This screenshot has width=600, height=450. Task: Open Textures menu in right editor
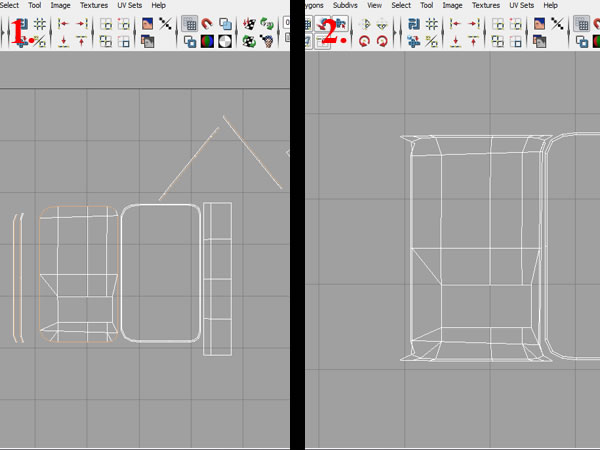(486, 5)
